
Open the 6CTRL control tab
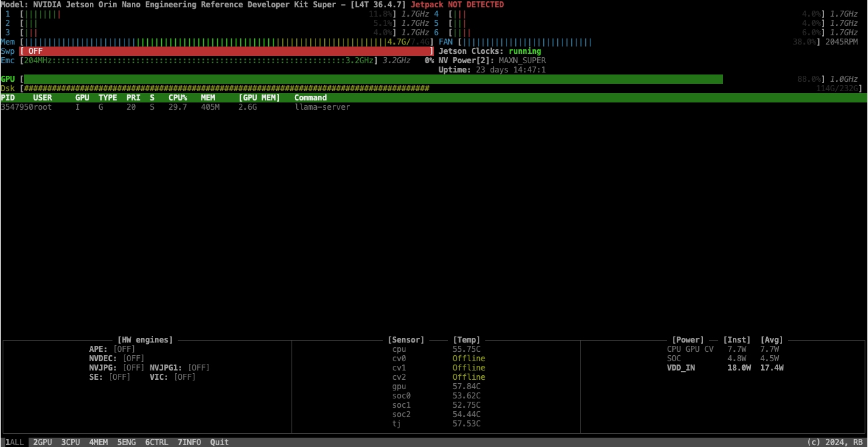[156, 442]
